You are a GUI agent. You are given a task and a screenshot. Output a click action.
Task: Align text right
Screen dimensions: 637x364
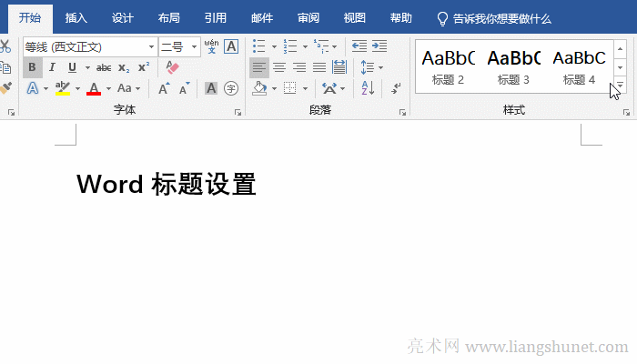point(299,67)
